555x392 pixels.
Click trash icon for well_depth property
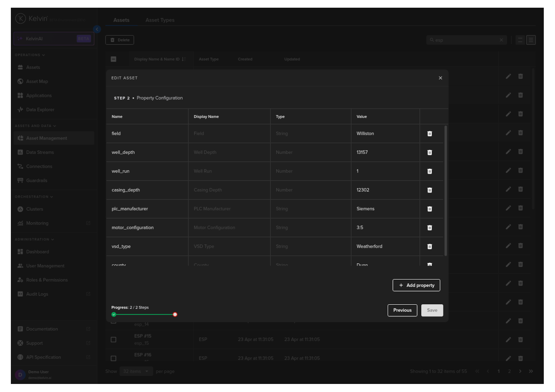[x=430, y=153]
